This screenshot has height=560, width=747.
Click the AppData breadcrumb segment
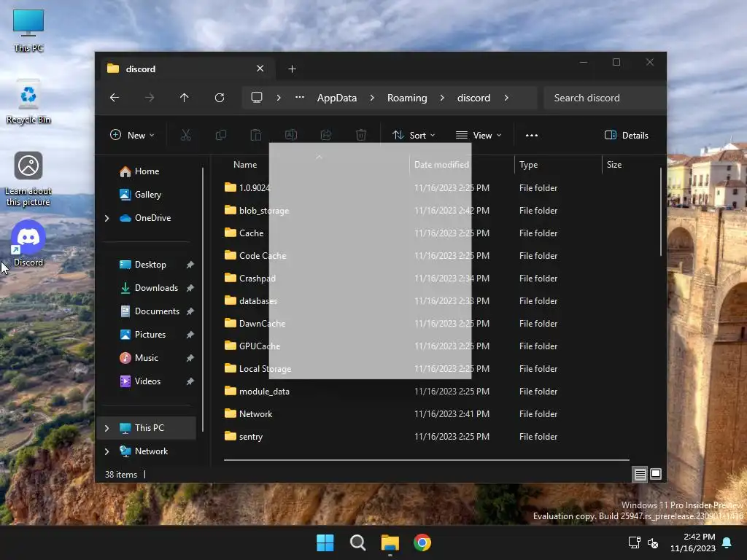[x=337, y=98]
